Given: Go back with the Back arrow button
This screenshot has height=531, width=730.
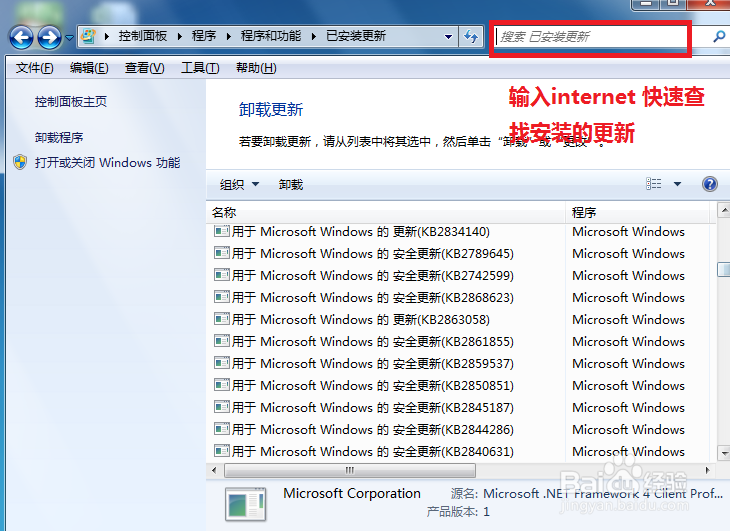Looking at the screenshot, I should (x=21, y=37).
